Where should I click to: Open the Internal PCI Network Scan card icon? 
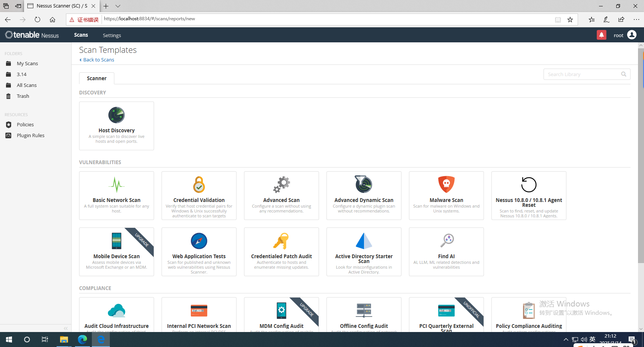[199, 311]
